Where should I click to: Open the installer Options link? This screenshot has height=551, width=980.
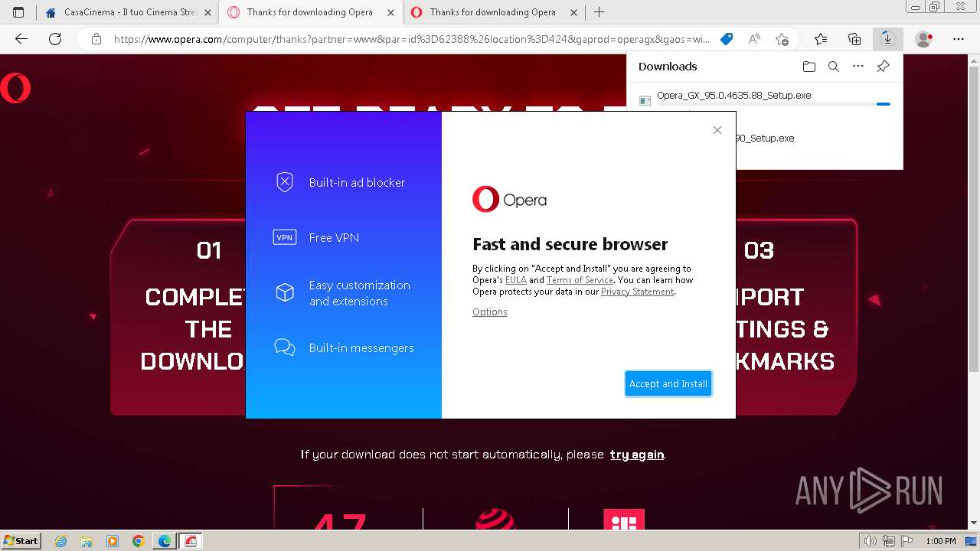pos(490,311)
